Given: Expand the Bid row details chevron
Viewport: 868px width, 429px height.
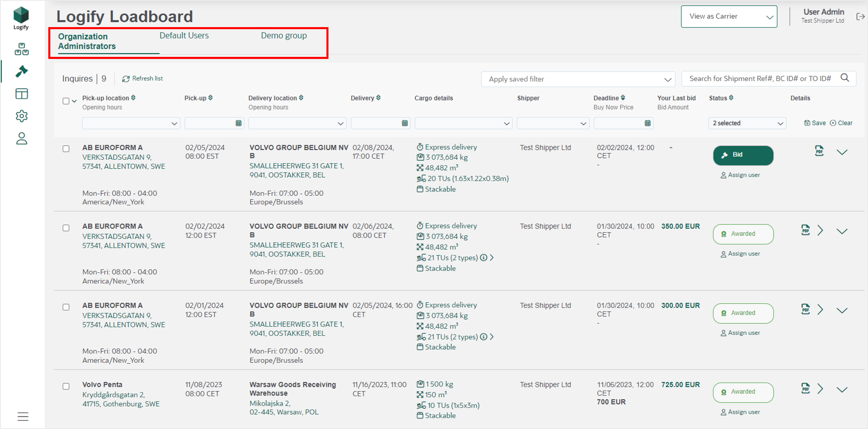Looking at the screenshot, I should tap(842, 153).
